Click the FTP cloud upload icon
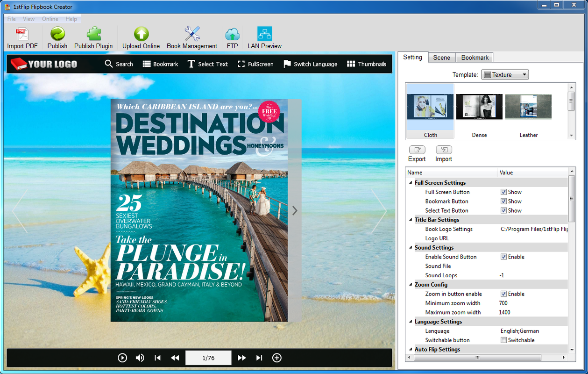This screenshot has height=374, width=588. pos(232,34)
